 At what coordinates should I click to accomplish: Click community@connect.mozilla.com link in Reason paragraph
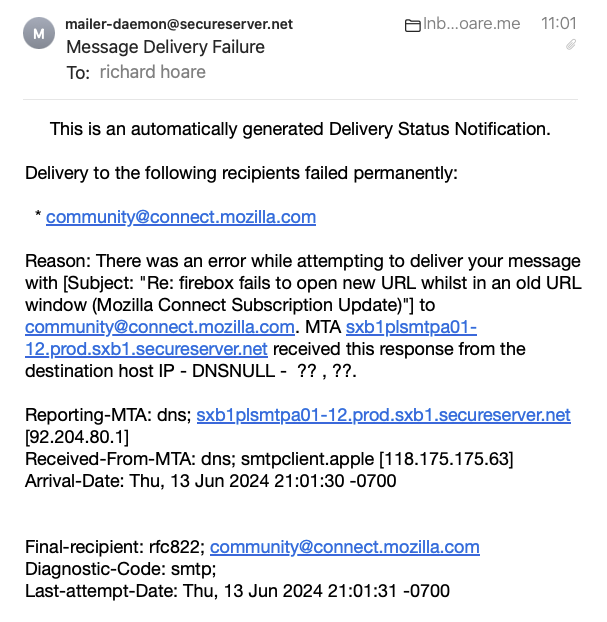click(160, 327)
